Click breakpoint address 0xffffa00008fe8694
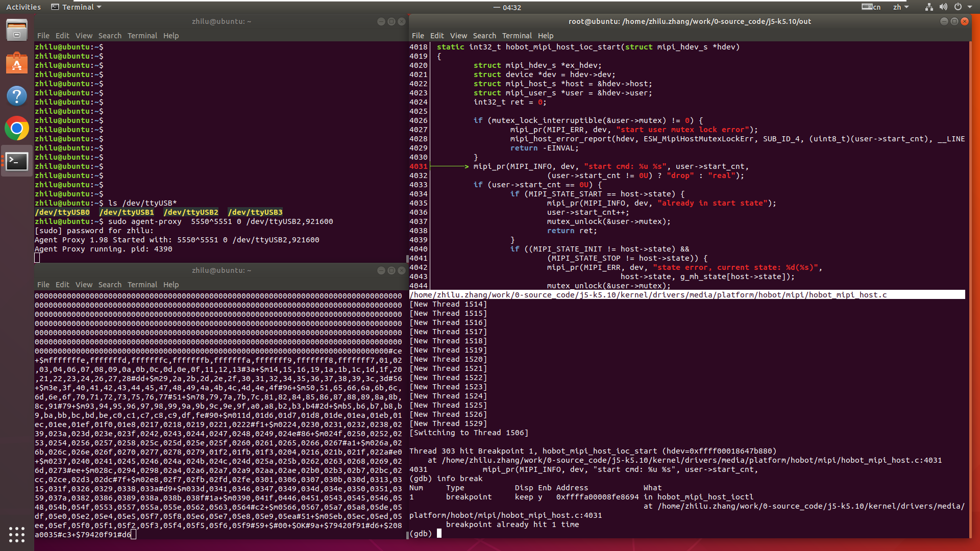The height and width of the screenshot is (551, 980). pos(598,497)
